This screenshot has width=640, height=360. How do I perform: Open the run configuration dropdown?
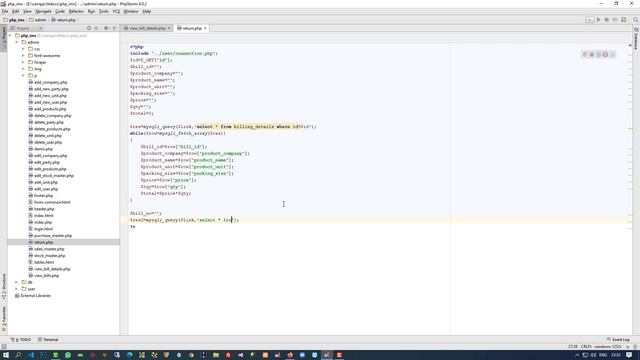589,20
